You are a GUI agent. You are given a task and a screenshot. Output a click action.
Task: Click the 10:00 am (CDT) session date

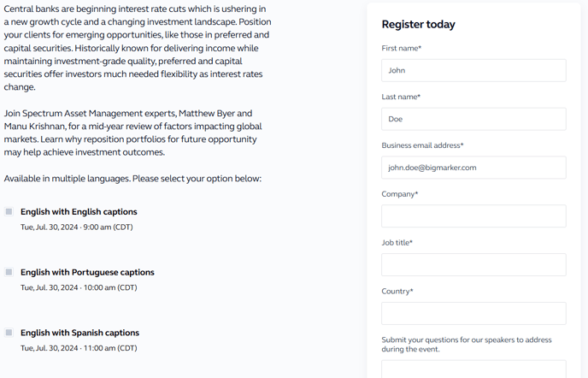[x=79, y=287]
